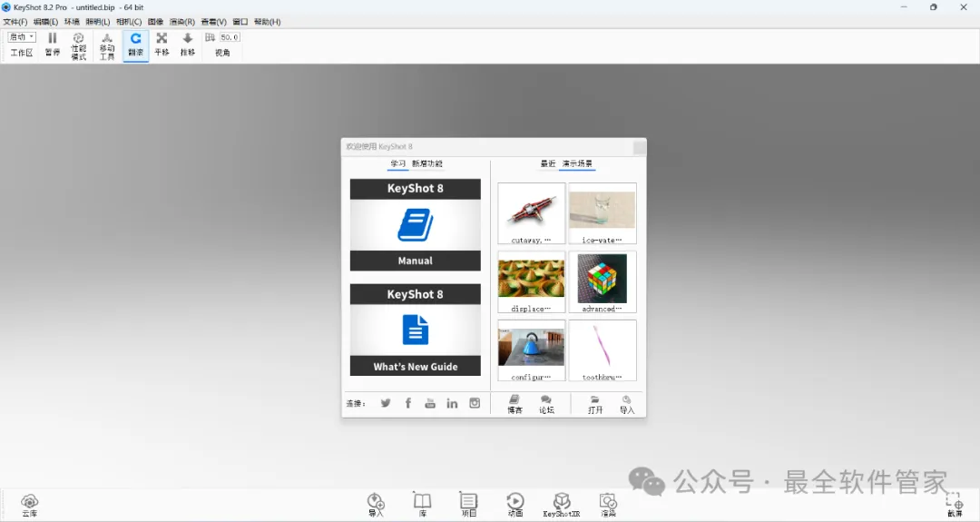Open the 环境 Environment menu
This screenshot has width=980, height=522.
coord(72,22)
